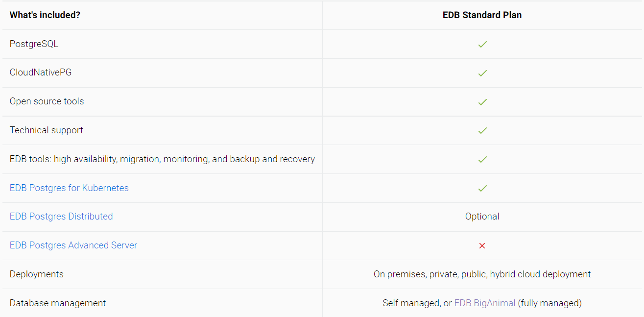Screen dimensions: 644x317
Task: Follow the EDB Postgres Advanced Server link
Action: [73, 245]
